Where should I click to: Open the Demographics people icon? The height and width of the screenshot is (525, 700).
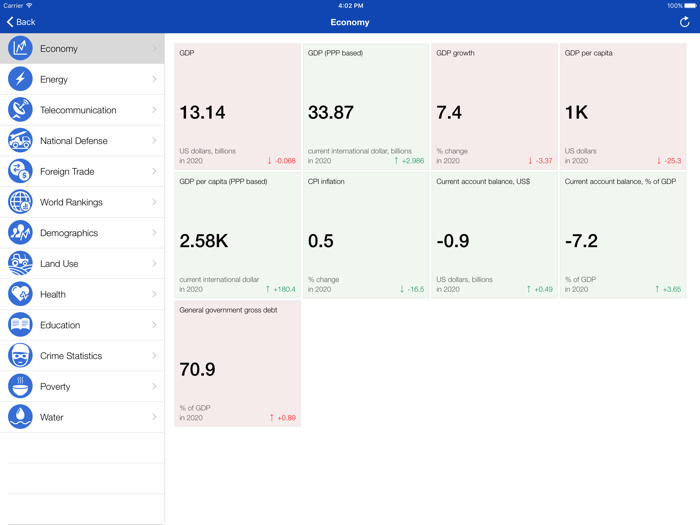20,233
